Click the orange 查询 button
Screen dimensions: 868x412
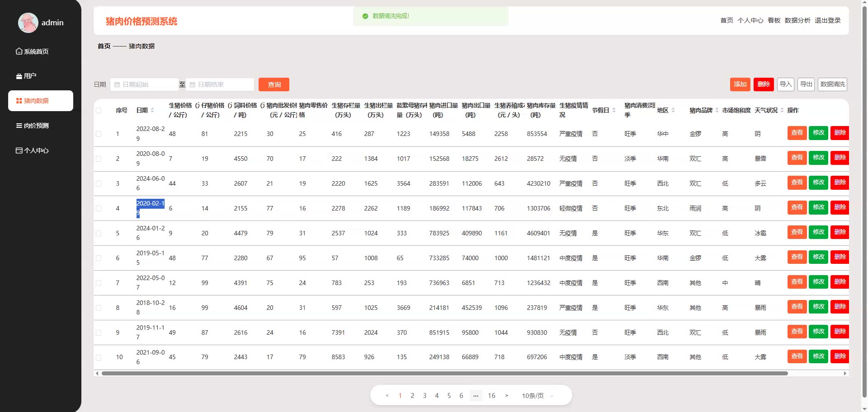tap(274, 84)
